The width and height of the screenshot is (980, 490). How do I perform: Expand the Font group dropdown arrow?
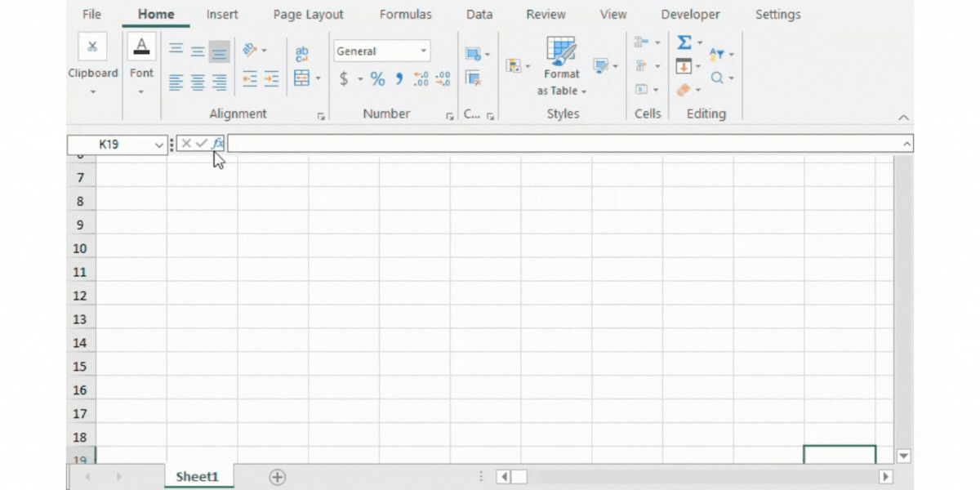141,91
